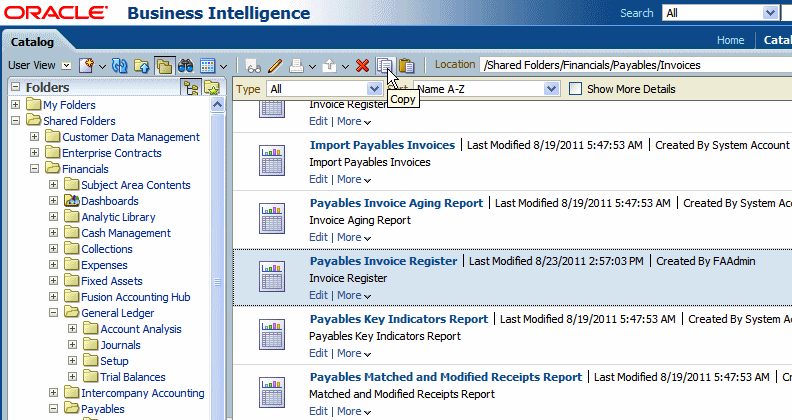Expand the My Folders tree node
Screen dimensions: 792x420
tap(16, 104)
